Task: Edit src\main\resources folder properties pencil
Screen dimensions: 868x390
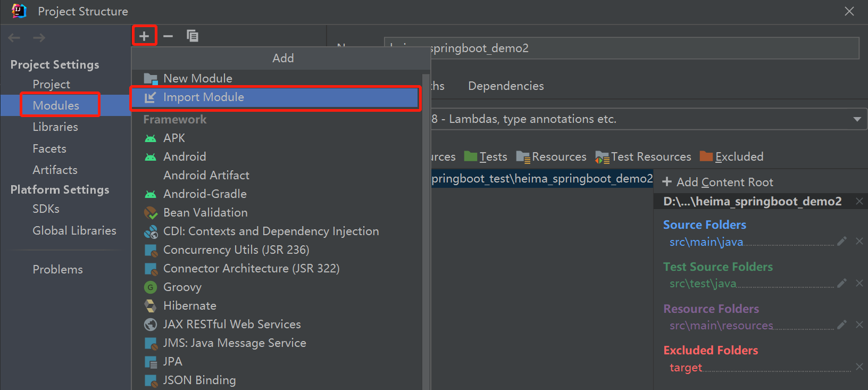Action: coord(841,325)
